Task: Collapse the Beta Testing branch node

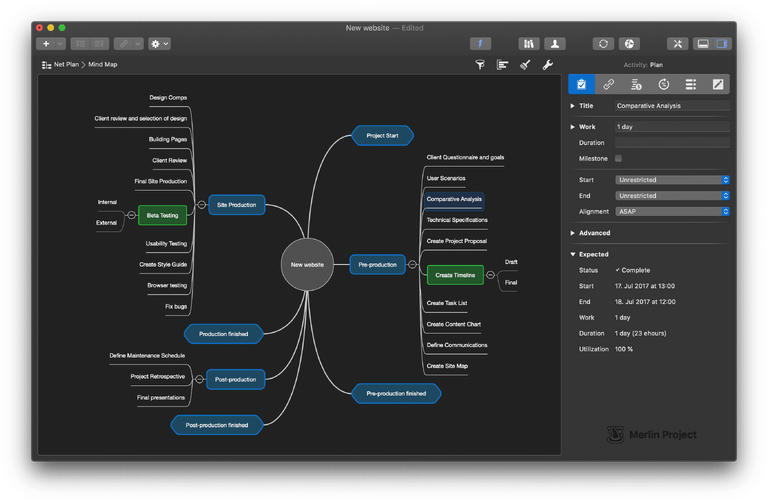Action: 131,215
